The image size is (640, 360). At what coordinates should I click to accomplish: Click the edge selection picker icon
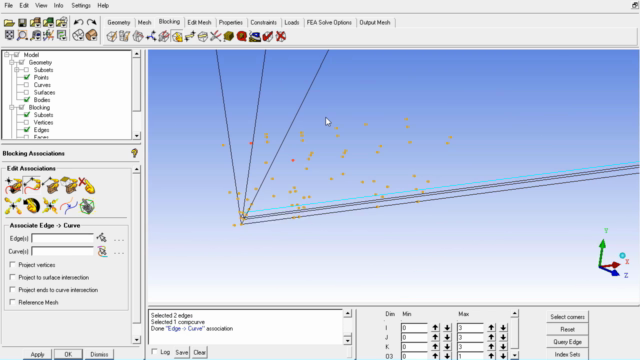click(x=102, y=238)
